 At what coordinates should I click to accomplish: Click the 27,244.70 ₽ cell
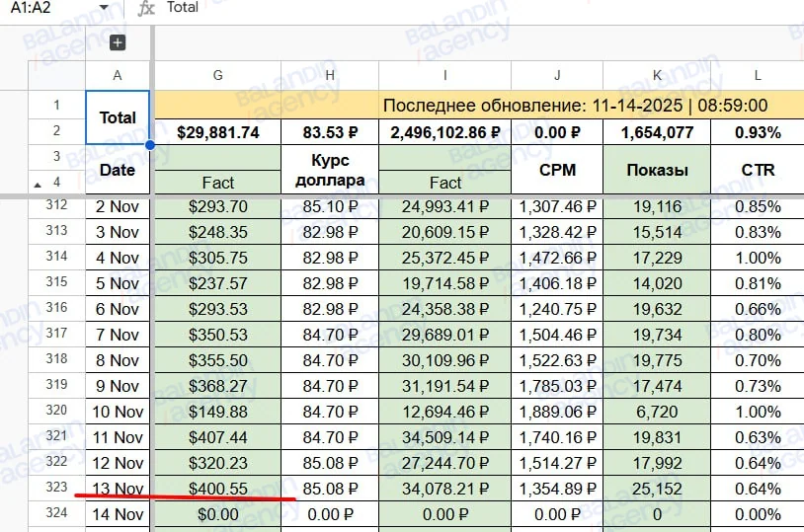click(445, 463)
